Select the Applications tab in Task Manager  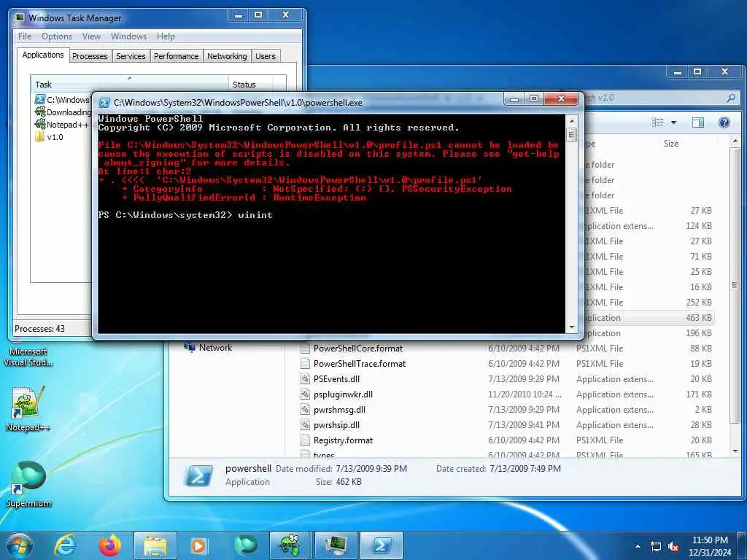43,55
